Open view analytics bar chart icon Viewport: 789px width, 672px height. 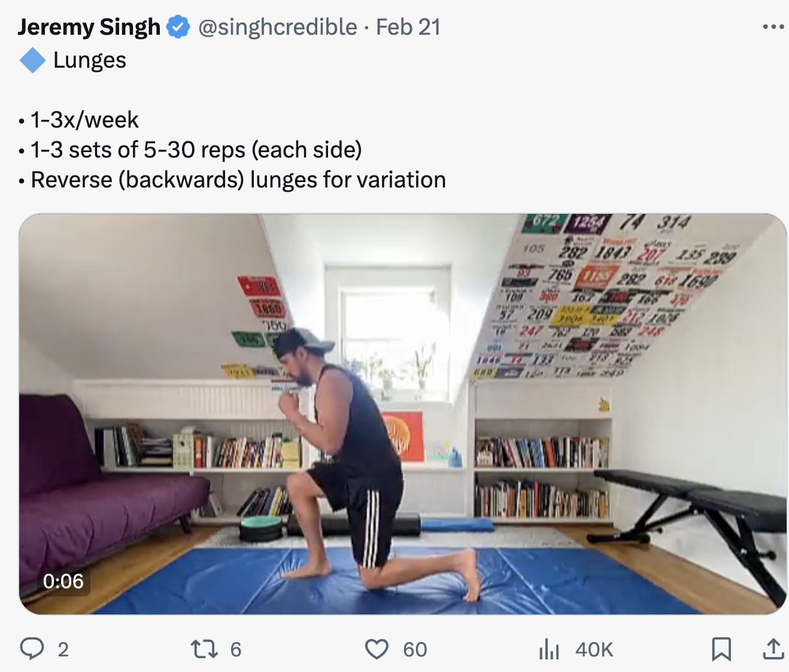(549, 649)
